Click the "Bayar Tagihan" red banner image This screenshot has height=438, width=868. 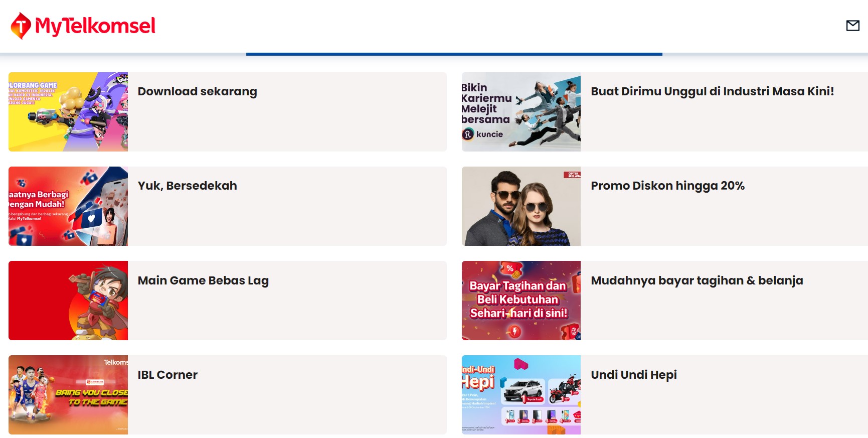tap(521, 301)
